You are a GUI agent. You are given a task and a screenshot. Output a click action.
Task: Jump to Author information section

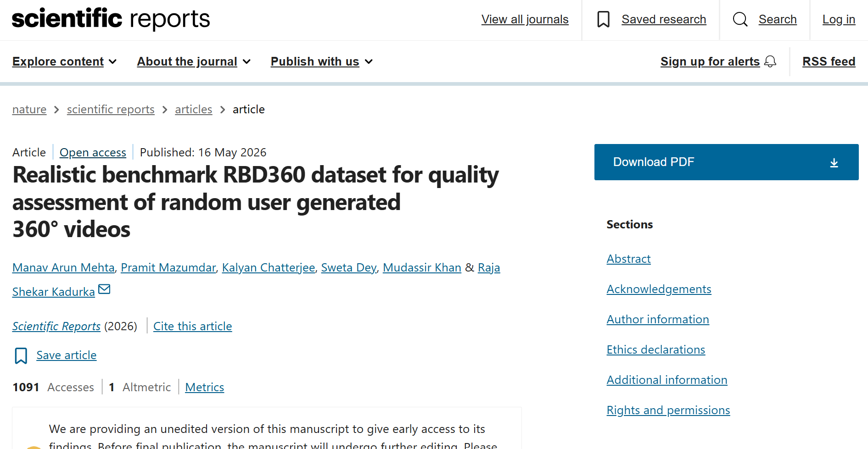click(658, 319)
